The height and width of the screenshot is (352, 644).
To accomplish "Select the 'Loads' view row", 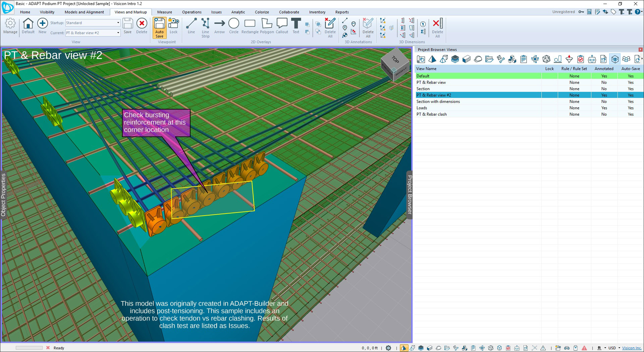I will [529, 108].
